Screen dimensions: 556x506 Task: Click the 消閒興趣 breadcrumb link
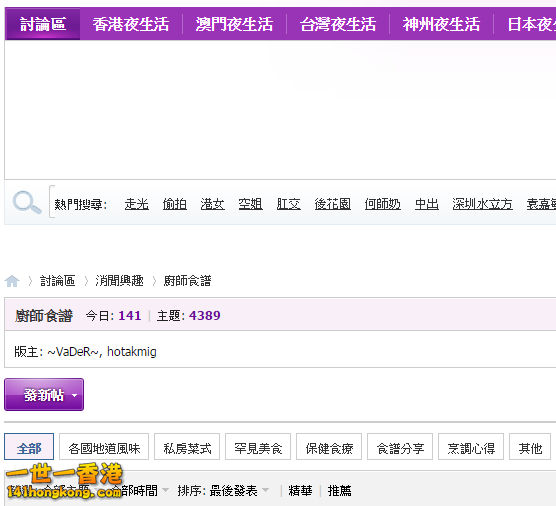click(119, 281)
